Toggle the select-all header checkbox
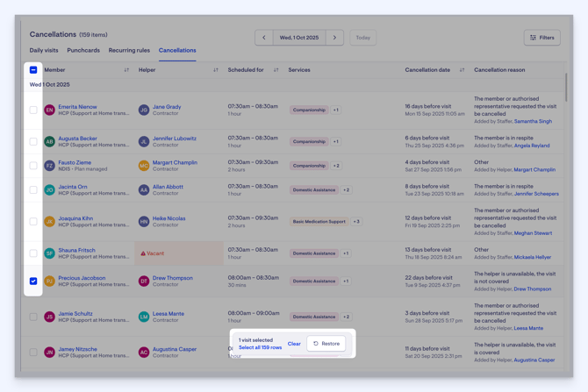This screenshot has width=588, height=392. pos(33,70)
